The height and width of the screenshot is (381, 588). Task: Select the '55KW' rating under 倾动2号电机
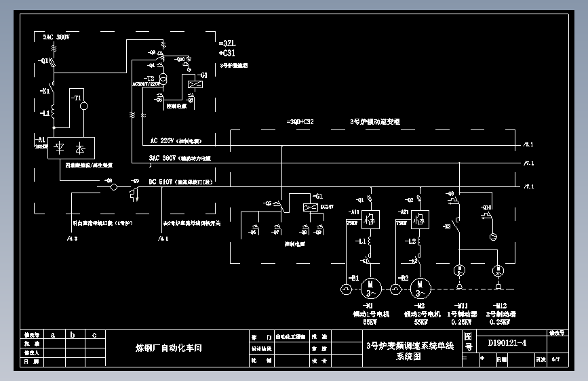[x=420, y=322]
